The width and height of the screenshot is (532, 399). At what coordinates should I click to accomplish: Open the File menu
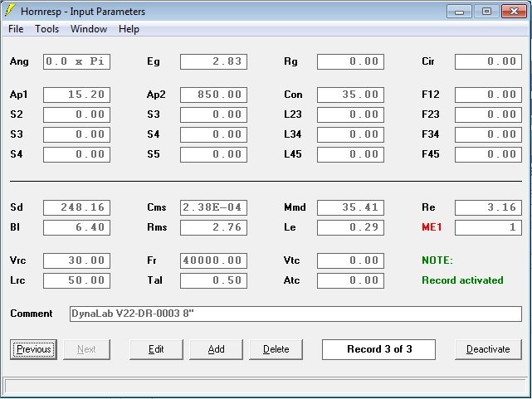tap(16, 29)
